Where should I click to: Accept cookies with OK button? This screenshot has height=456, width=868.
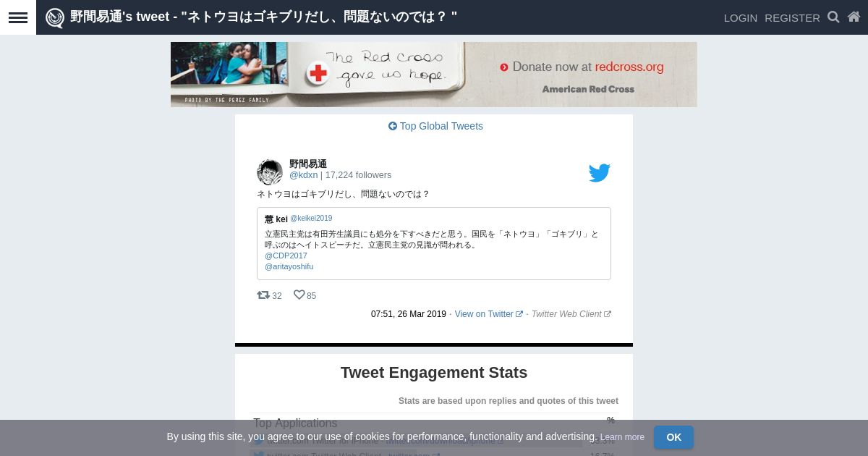(673, 437)
